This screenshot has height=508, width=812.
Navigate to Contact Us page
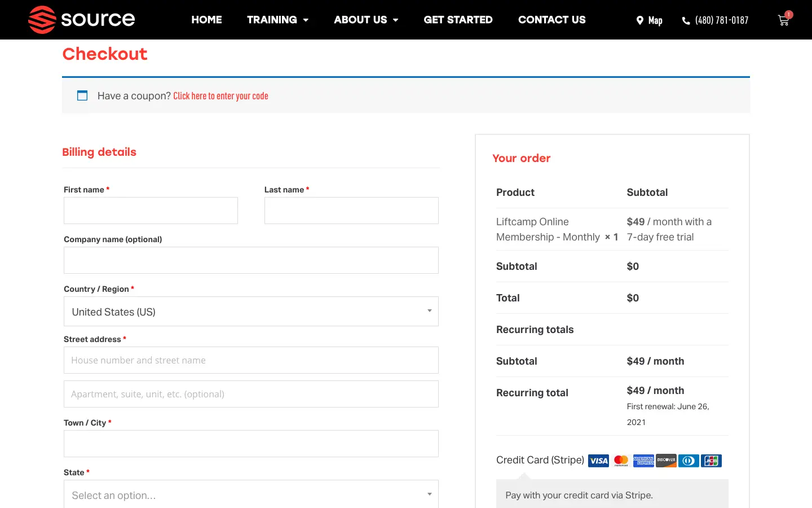coord(551,20)
